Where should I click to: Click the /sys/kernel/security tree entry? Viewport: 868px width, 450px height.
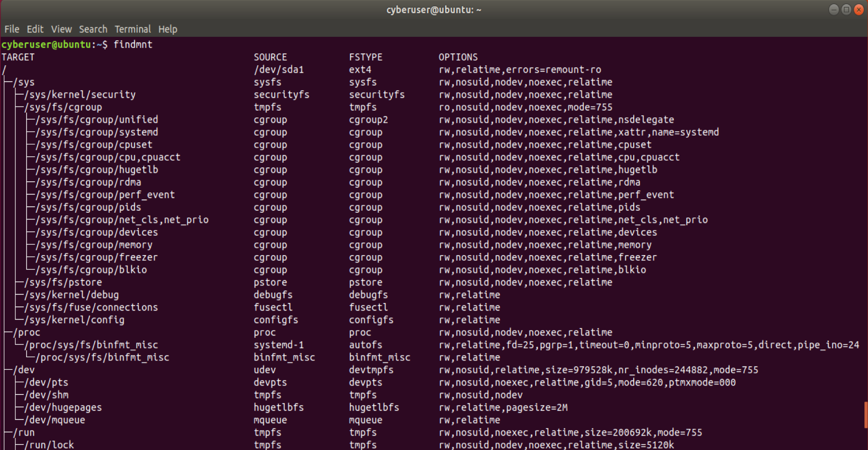click(x=80, y=95)
